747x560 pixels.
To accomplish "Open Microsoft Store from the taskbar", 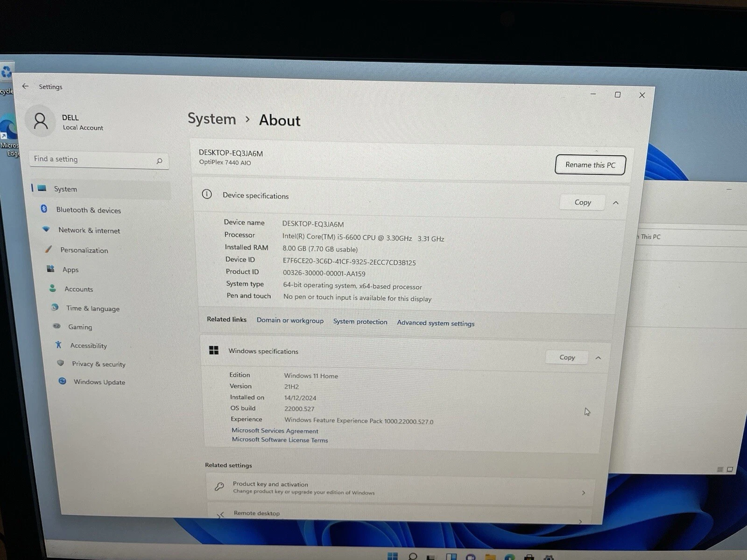I will pyautogui.click(x=529, y=557).
